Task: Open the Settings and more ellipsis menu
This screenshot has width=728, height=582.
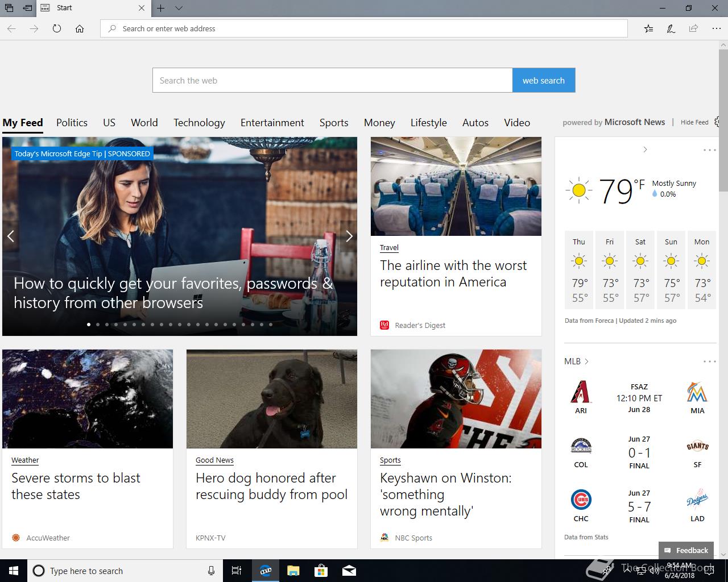Action: (716, 28)
